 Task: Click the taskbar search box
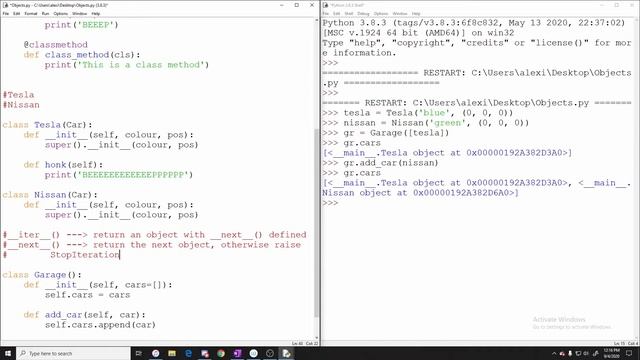[x=73, y=353]
